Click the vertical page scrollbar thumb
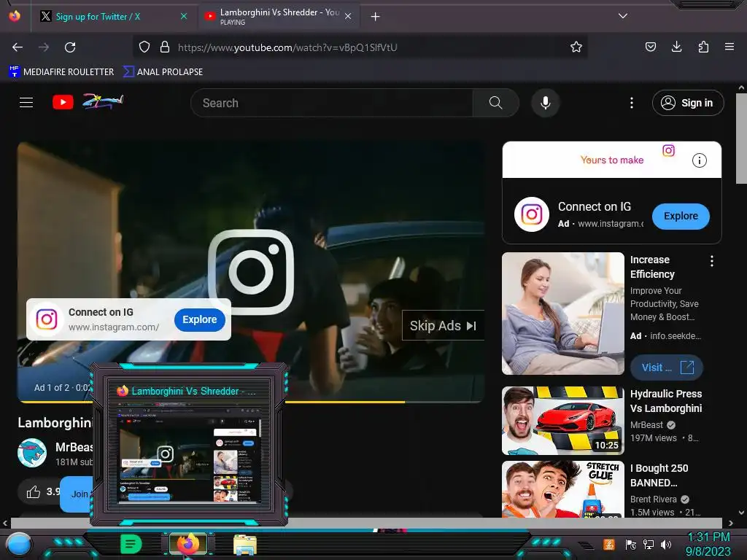This screenshot has width=747, height=560. pyautogui.click(x=741, y=138)
